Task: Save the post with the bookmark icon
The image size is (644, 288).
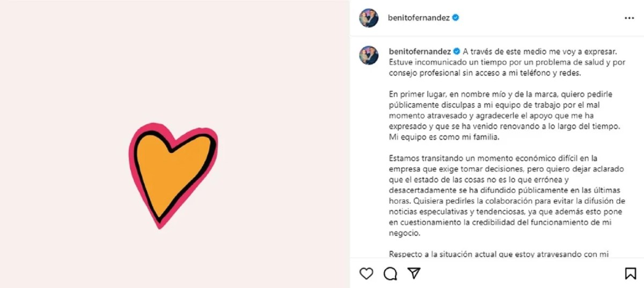Action: tap(630, 273)
